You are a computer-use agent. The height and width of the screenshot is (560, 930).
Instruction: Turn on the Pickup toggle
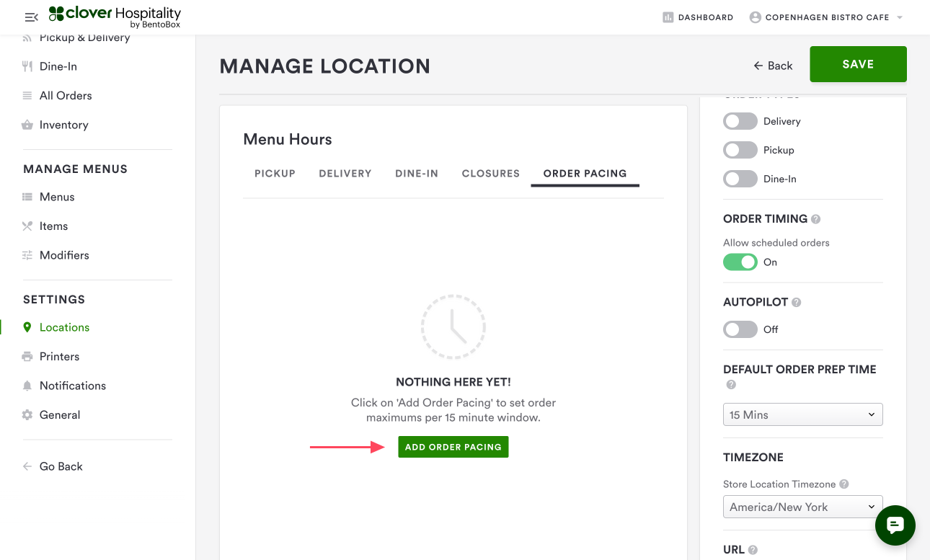(740, 150)
